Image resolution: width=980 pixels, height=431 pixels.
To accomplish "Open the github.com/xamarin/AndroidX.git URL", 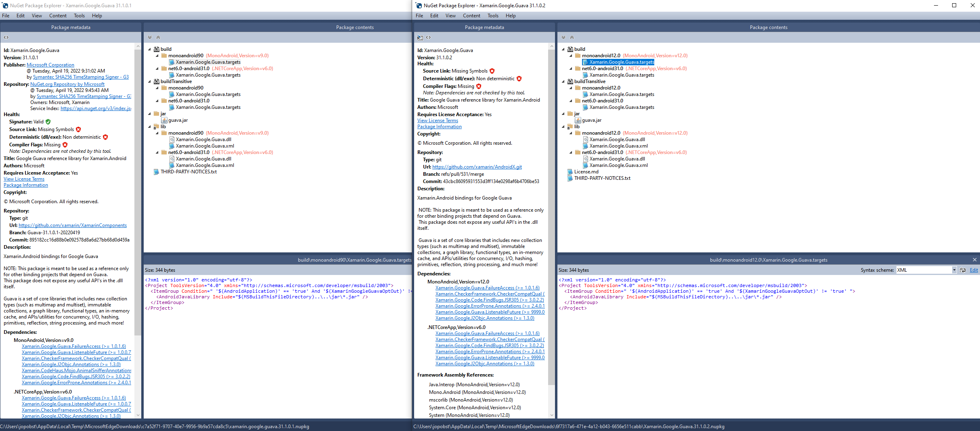I will 477,167.
